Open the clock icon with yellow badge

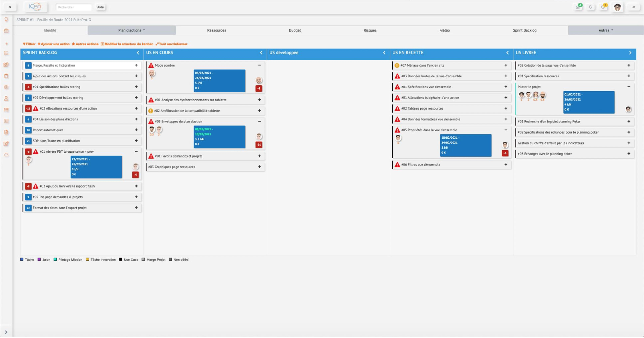(604, 7)
